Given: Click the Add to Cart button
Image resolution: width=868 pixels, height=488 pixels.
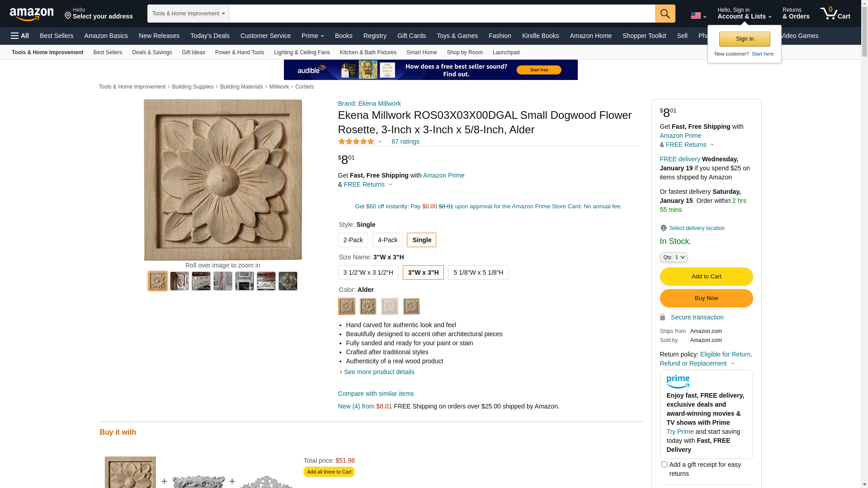Looking at the screenshot, I should 706,277.
